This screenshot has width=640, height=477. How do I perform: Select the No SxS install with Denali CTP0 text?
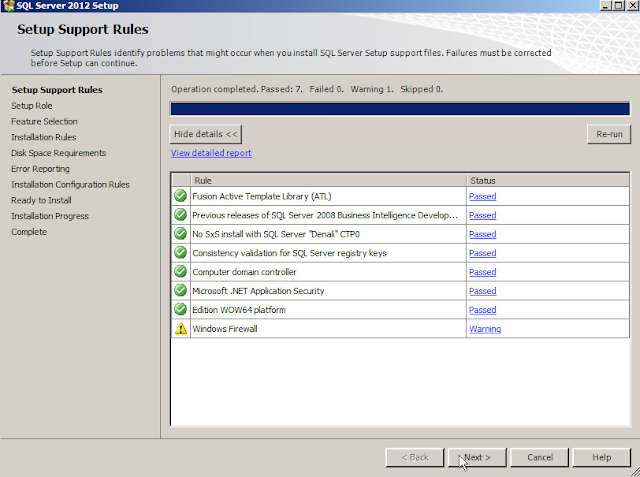[276, 234]
